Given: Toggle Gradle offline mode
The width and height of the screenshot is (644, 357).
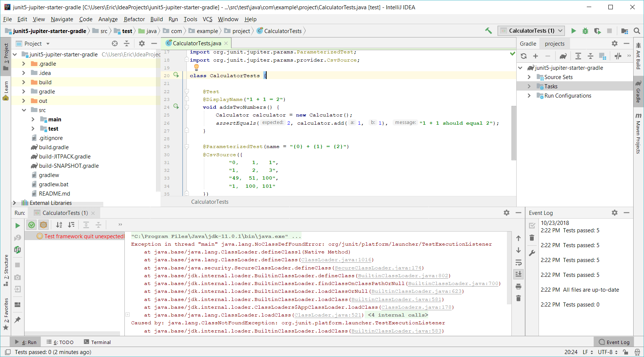Looking at the screenshot, I should click(618, 56).
